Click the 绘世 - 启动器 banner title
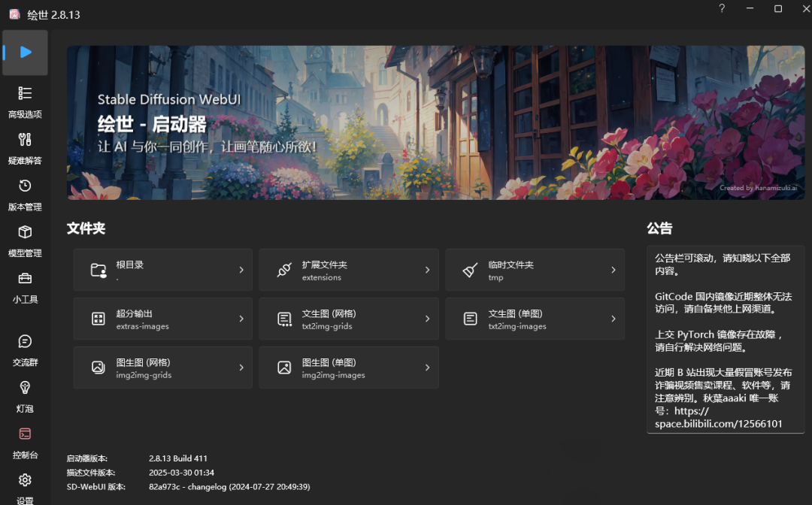The image size is (812, 505). (152, 124)
